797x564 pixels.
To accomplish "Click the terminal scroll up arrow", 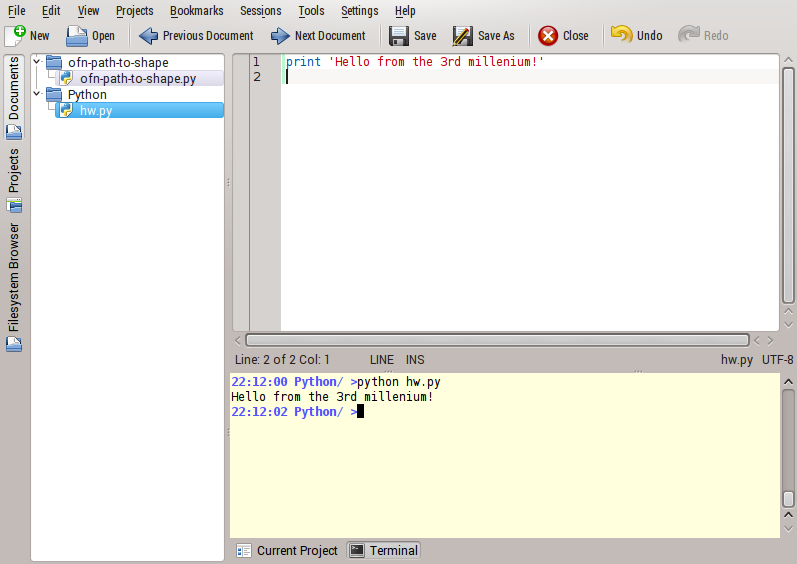I will [x=788, y=382].
